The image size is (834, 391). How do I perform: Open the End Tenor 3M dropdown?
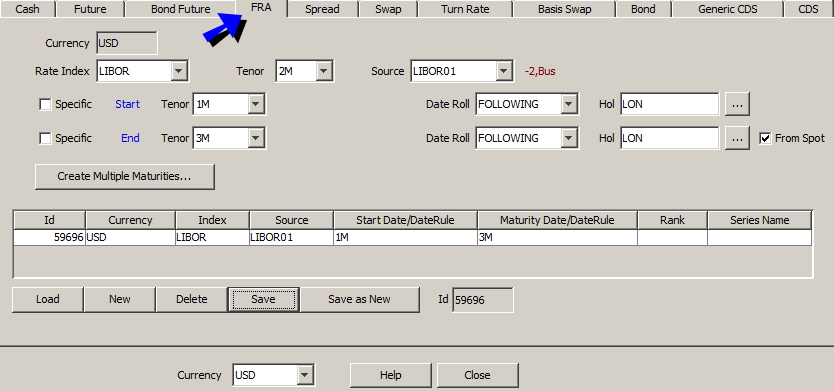point(256,138)
